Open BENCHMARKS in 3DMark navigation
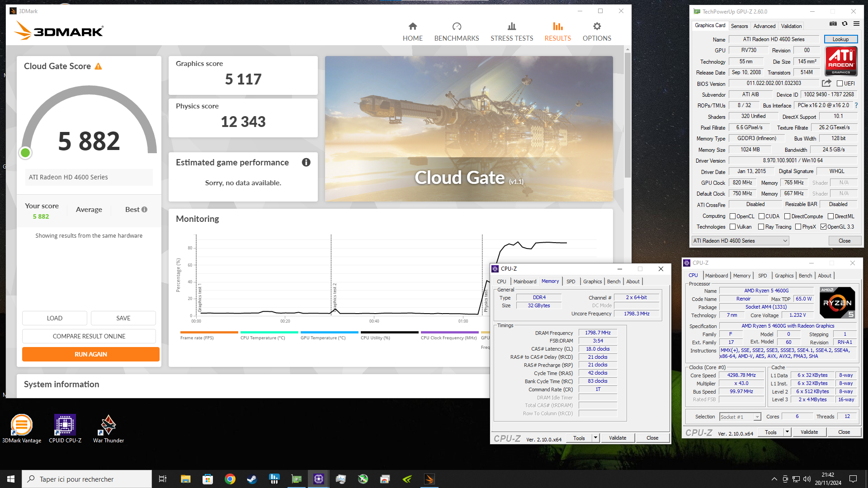The height and width of the screenshot is (488, 868). (x=457, y=32)
